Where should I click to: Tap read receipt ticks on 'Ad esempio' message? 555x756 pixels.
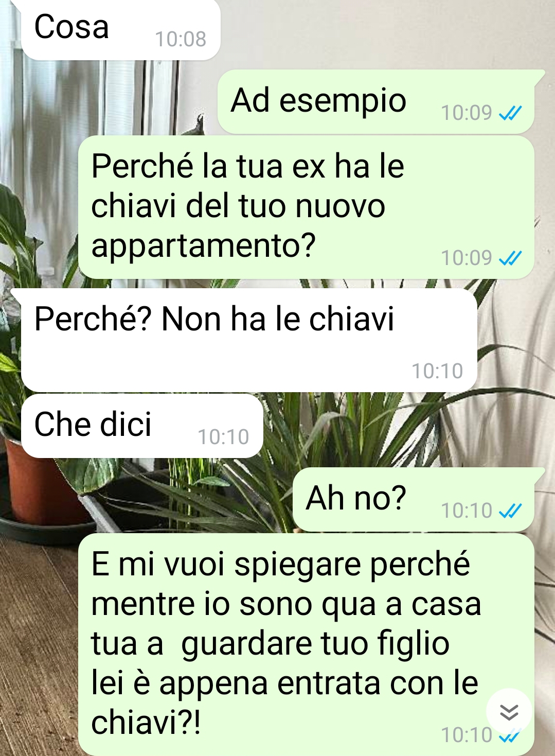pyautogui.click(x=510, y=113)
